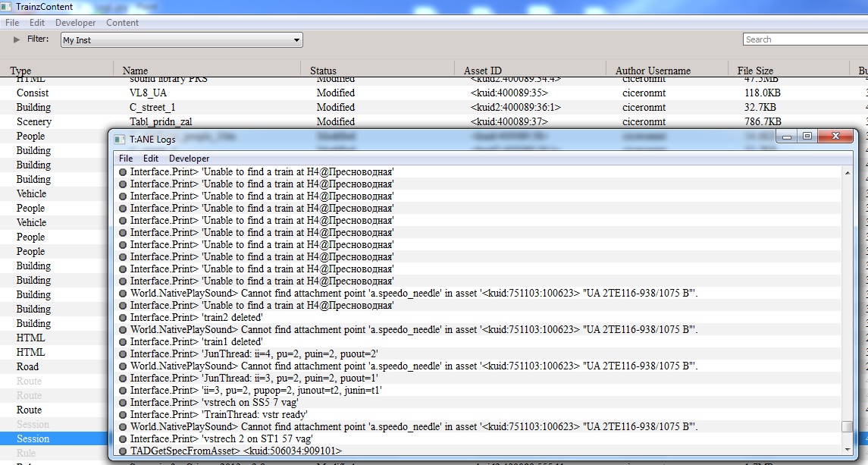Click asset ID kuid2:400089:36:1

point(515,107)
